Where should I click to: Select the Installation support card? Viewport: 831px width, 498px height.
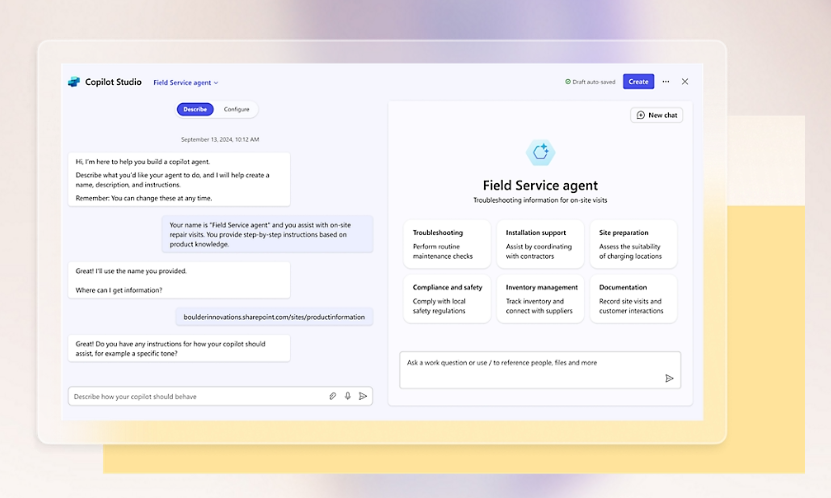[540, 244]
